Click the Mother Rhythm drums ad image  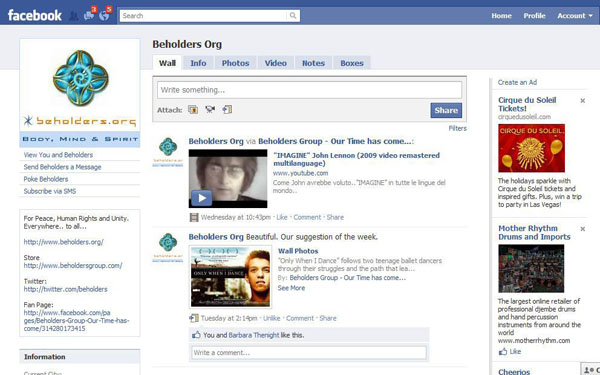click(531, 269)
